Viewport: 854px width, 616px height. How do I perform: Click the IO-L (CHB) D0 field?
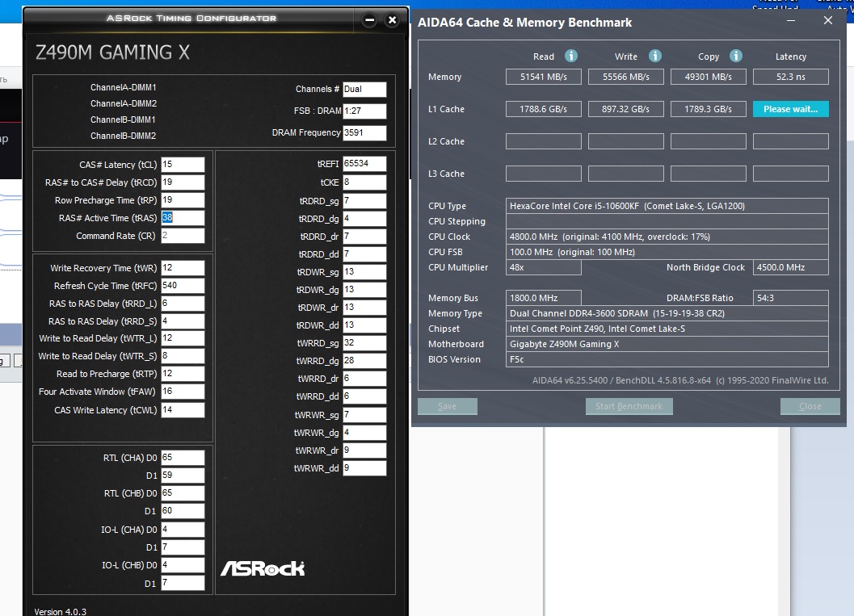pyautogui.click(x=183, y=565)
